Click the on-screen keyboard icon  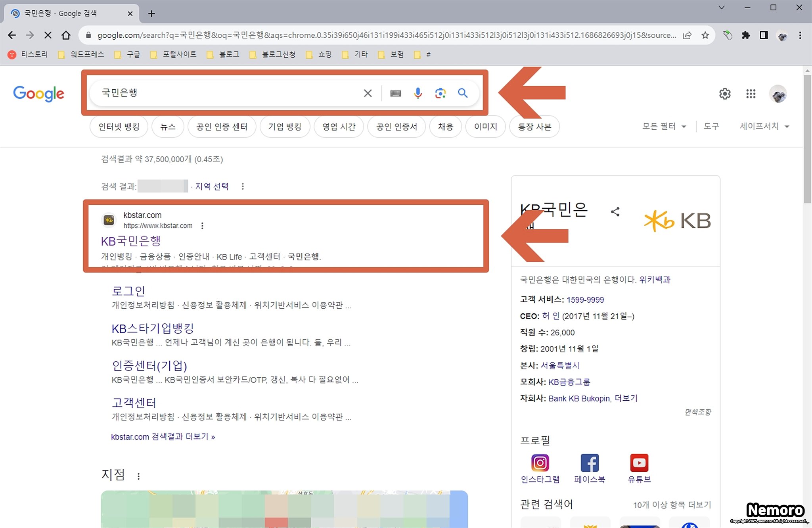click(395, 93)
